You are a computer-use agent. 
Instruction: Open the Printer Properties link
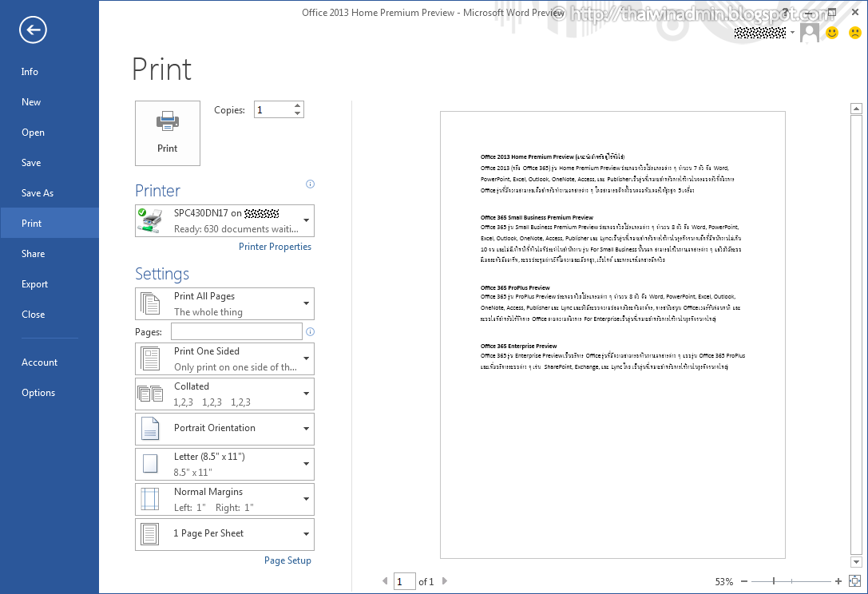(275, 247)
